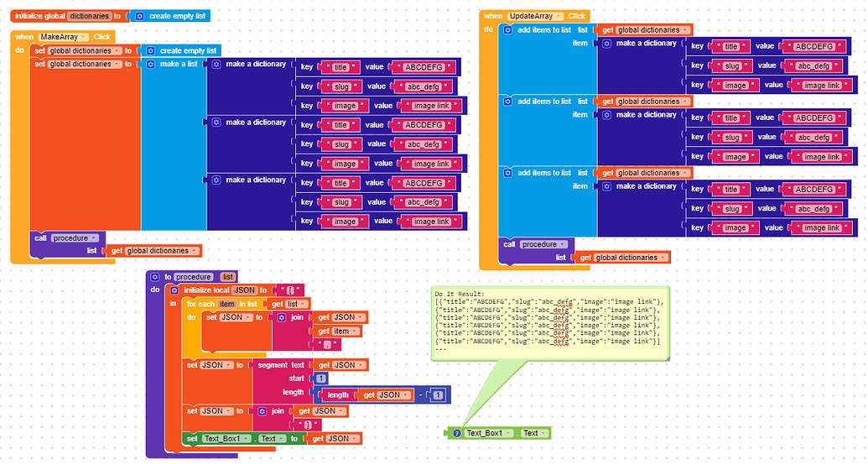Viewport: 868px width, 464px height.
Task: Click the 'item' variable name in the for each block
Action: [226, 304]
